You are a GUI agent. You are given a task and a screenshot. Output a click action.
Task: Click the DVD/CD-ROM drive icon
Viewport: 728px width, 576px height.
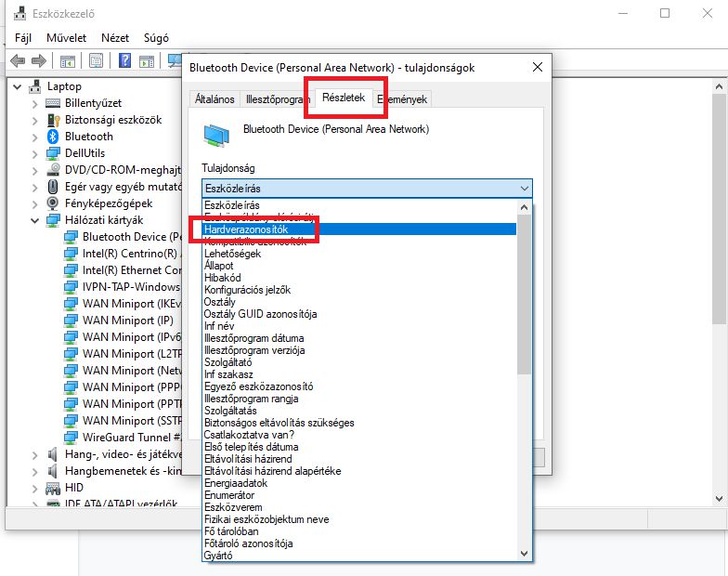point(54,170)
